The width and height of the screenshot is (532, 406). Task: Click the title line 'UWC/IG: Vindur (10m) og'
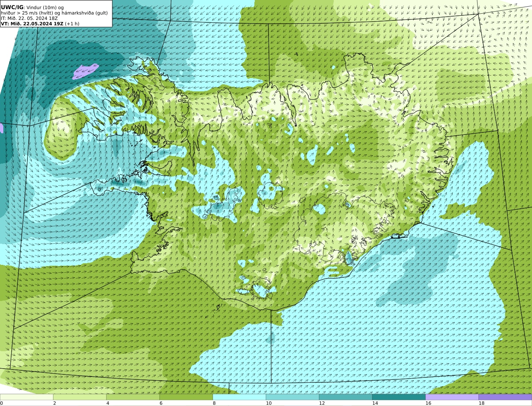click(x=32, y=7)
